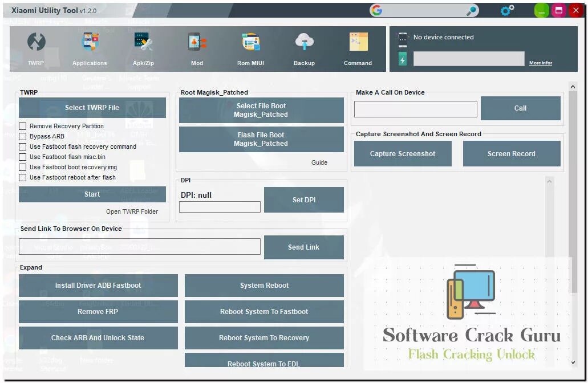
Task: Focus the Google search box in title bar
Action: click(x=424, y=10)
